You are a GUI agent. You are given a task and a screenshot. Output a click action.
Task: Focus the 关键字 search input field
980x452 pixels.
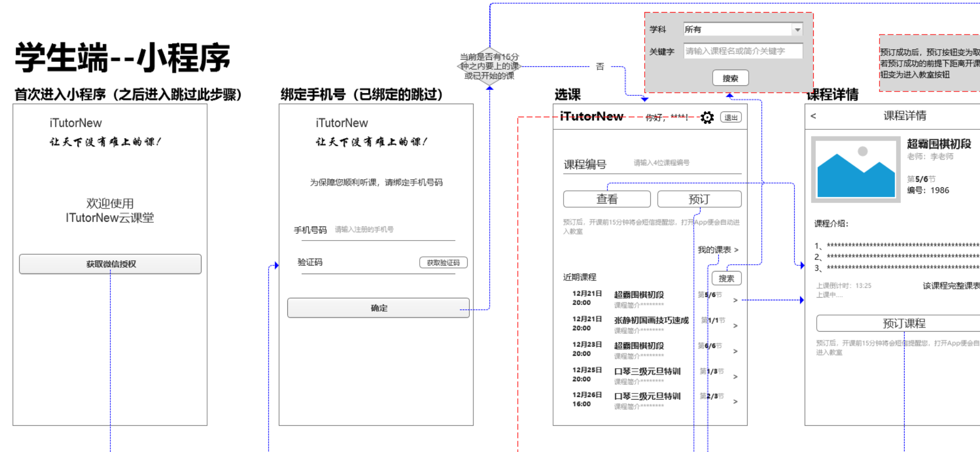click(743, 51)
